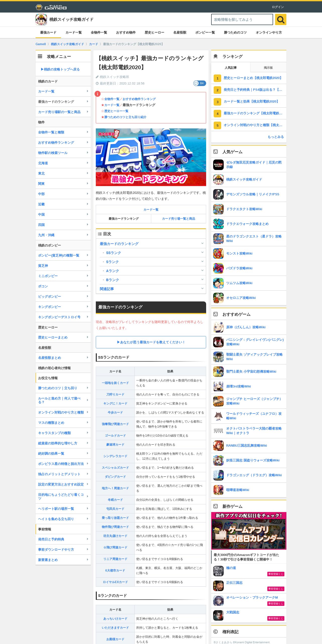This screenshot has height=644, width=322.
Task: Open the あっちいけカード link
Action: click(115, 618)
